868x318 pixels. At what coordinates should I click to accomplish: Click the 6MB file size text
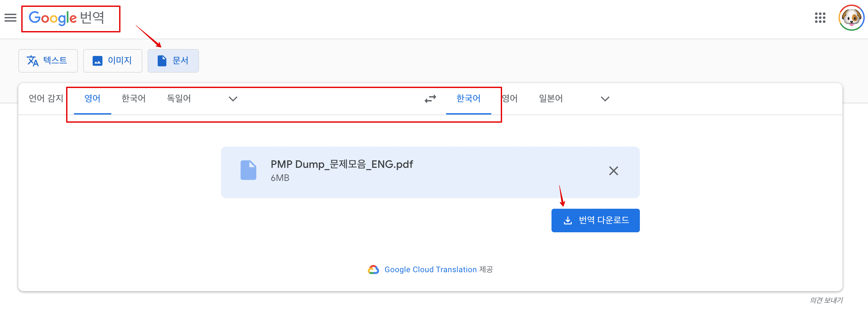coord(280,178)
